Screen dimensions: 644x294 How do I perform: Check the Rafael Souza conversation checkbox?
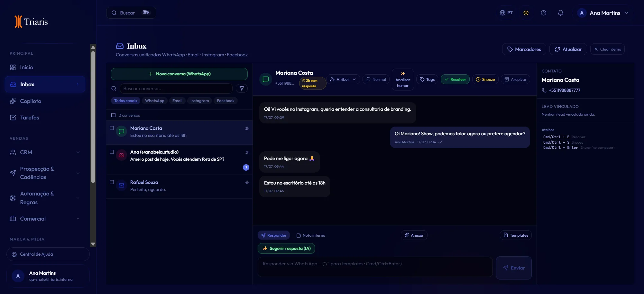[112, 182]
